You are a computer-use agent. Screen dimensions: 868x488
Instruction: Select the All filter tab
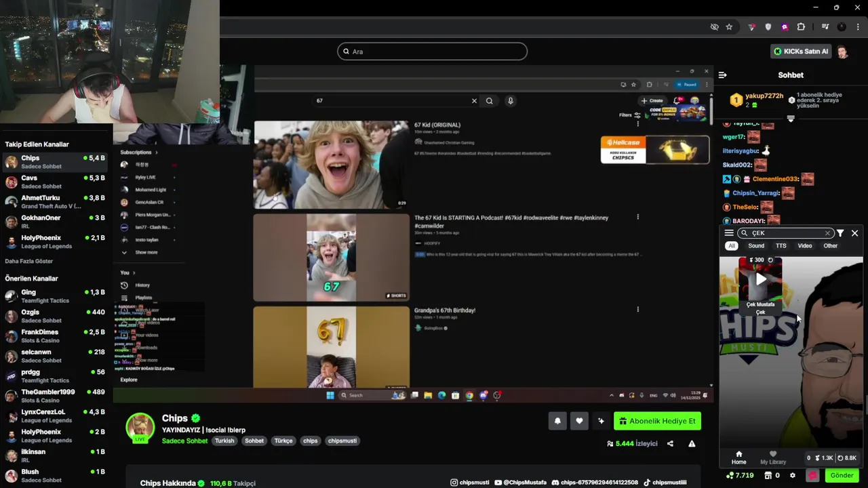pos(732,246)
